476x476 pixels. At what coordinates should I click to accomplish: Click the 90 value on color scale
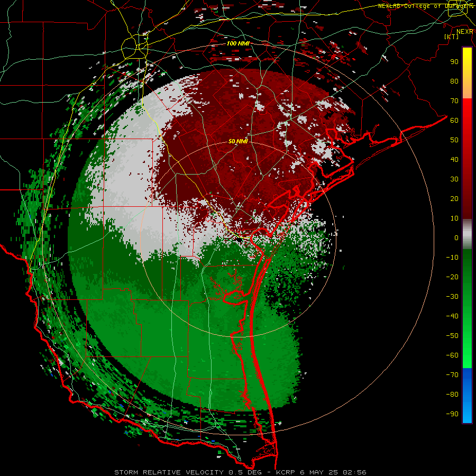point(454,62)
